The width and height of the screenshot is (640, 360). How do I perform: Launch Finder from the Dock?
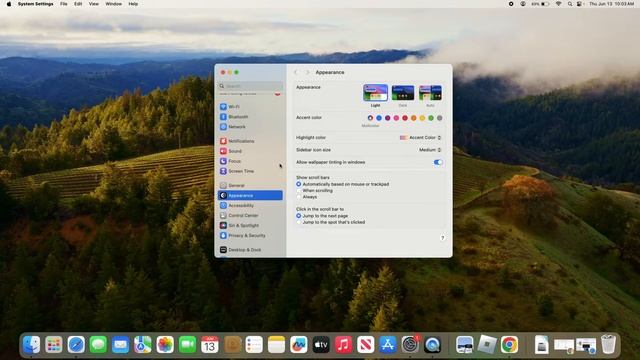pyautogui.click(x=31, y=345)
